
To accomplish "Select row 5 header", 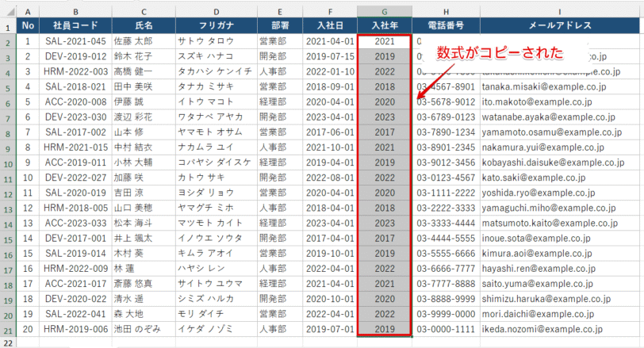I will (x=8, y=87).
